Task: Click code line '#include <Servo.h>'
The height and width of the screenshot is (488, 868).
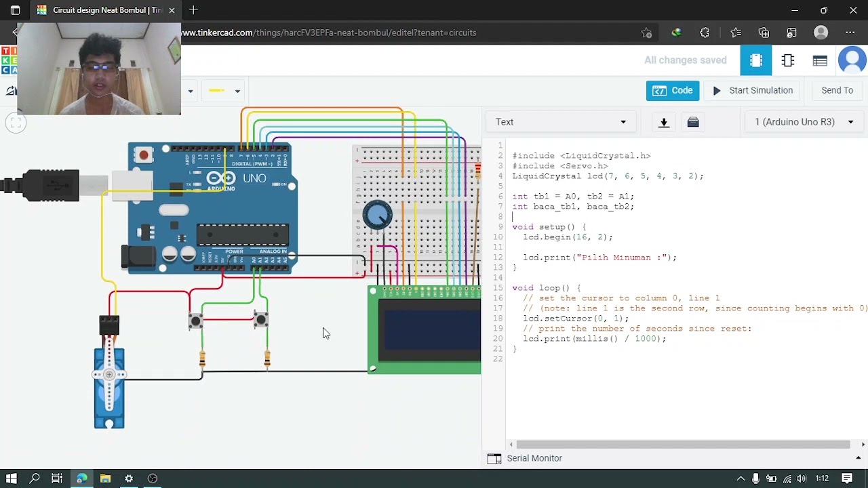Action: point(559,166)
